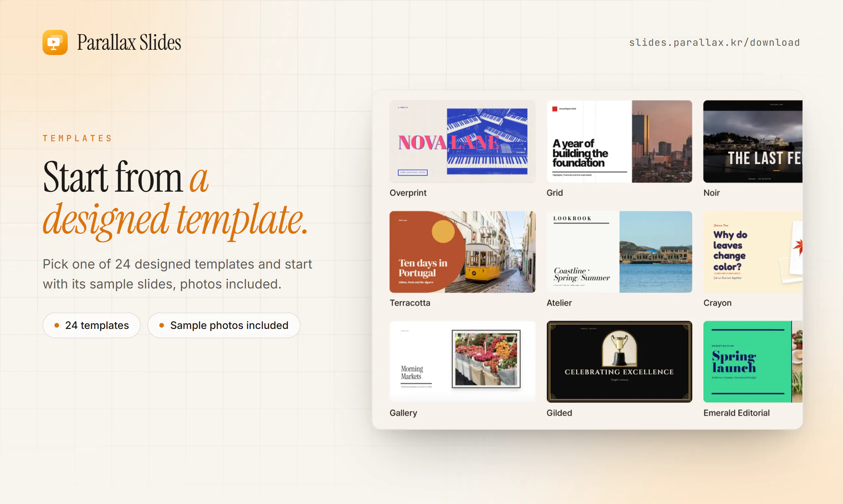Click the 'TEMPLATES' section label
Image resolution: width=843 pixels, height=504 pixels.
point(77,138)
